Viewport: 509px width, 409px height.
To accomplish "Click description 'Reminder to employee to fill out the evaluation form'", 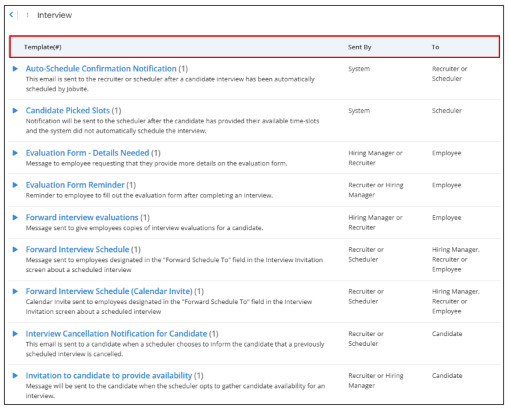I will [x=149, y=195].
